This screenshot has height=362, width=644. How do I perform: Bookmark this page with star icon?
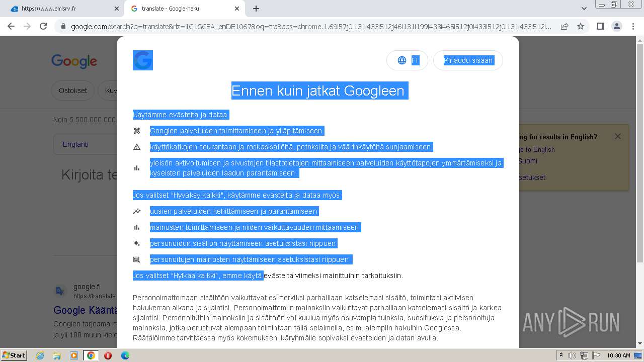[581, 26]
